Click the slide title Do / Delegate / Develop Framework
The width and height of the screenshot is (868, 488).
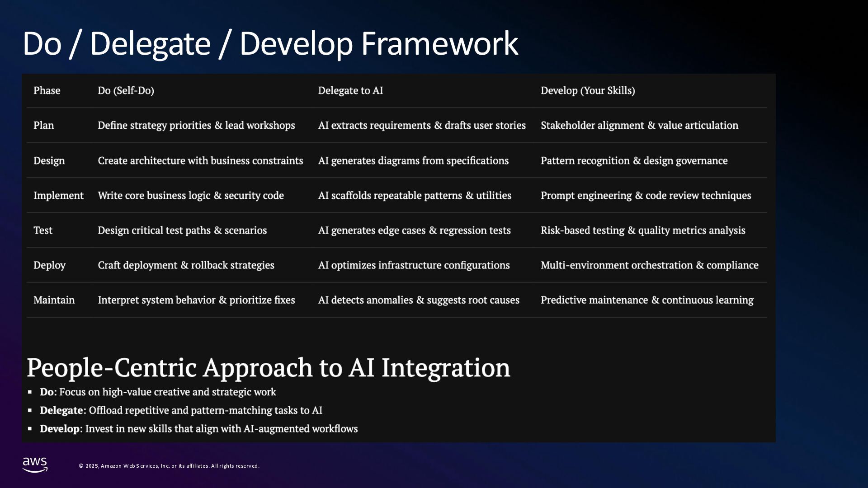click(x=270, y=44)
